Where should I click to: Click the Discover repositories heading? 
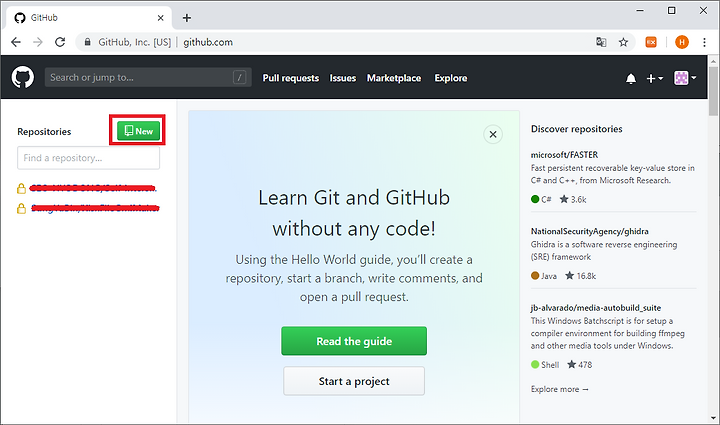tap(577, 129)
